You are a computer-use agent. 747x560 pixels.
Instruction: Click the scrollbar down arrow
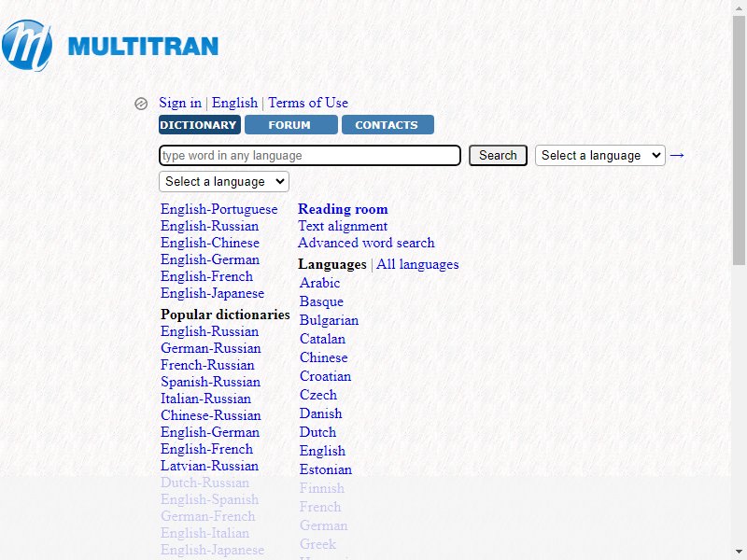(739, 552)
